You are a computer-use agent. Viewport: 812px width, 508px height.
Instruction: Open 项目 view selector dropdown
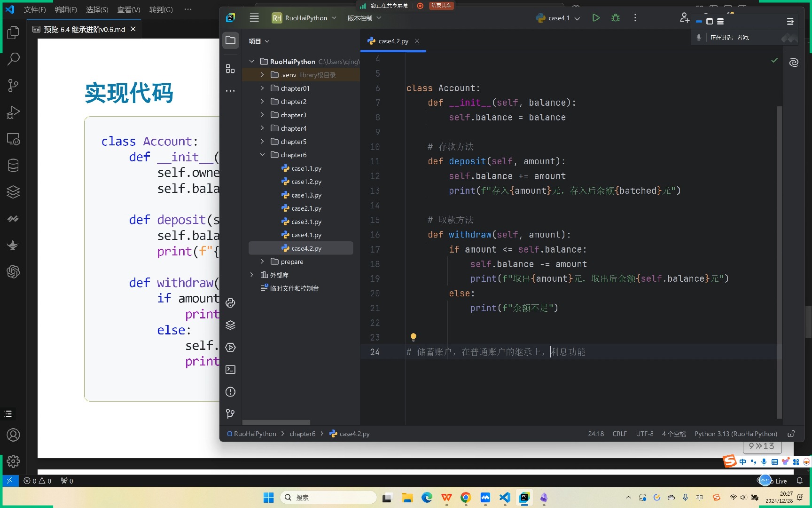coord(259,41)
